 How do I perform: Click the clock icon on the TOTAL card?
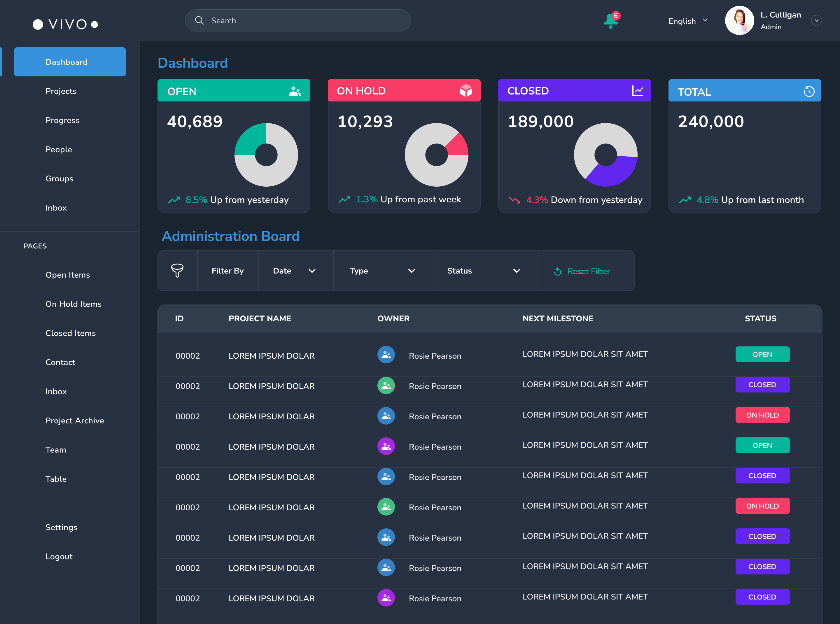(808, 91)
